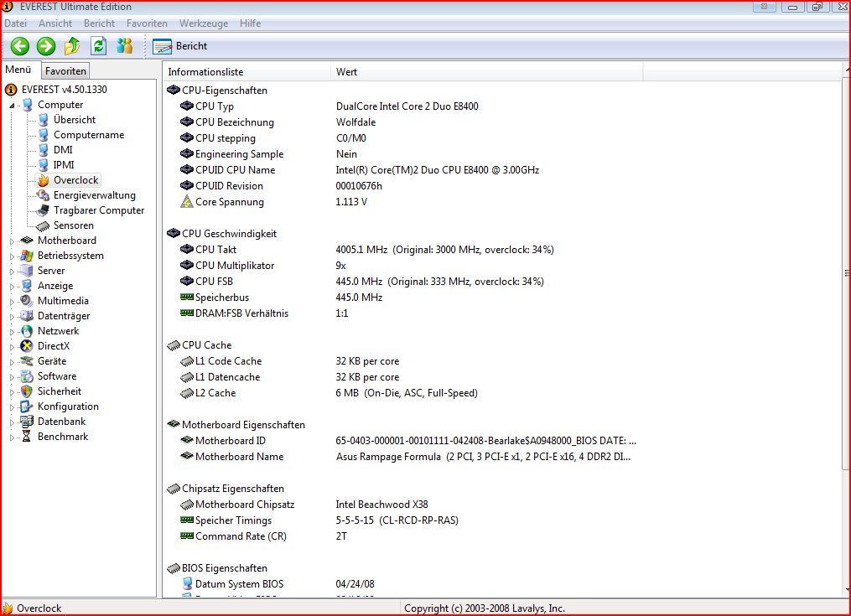Open the Ansicht menu
Image resolution: width=851 pixels, height=616 pixels.
point(54,23)
